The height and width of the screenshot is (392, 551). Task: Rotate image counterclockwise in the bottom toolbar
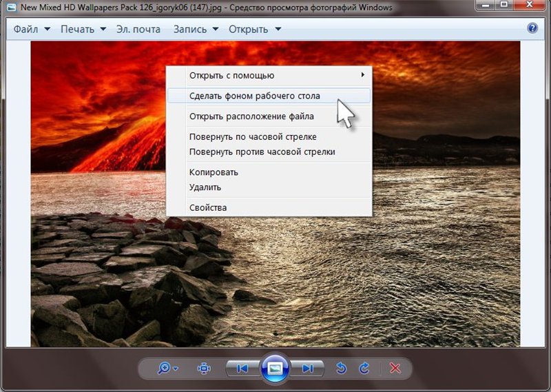(x=341, y=368)
